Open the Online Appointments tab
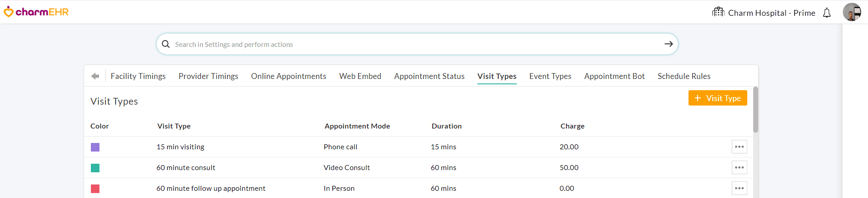Viewport: 868px width, 198px height. pos(288,76)
